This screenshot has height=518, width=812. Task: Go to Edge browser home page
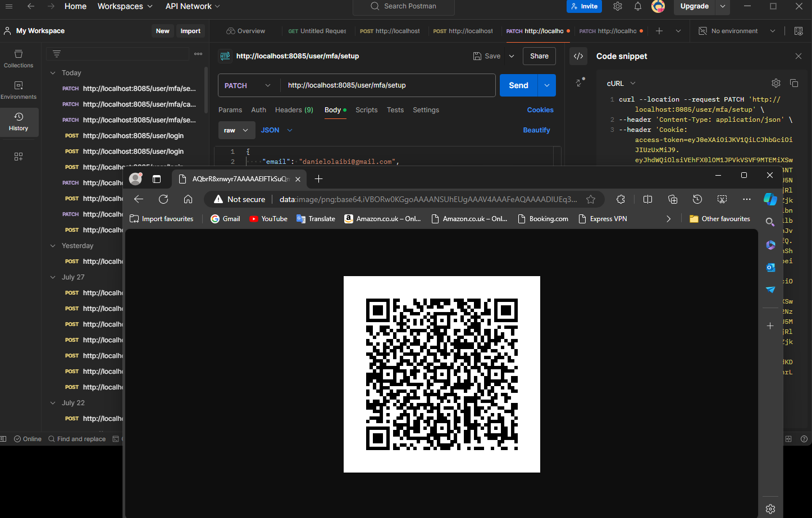188,199
